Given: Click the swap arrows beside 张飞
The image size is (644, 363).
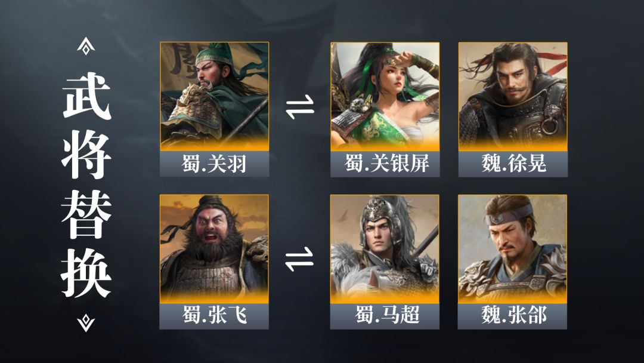Looking at the screenshot, I should [x=300, y=259].
